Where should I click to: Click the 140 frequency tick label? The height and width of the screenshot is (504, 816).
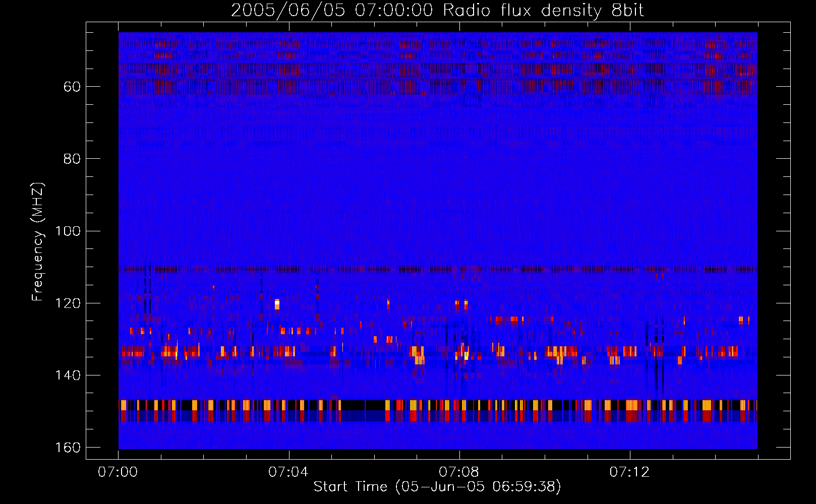click(x=68, y=375)
